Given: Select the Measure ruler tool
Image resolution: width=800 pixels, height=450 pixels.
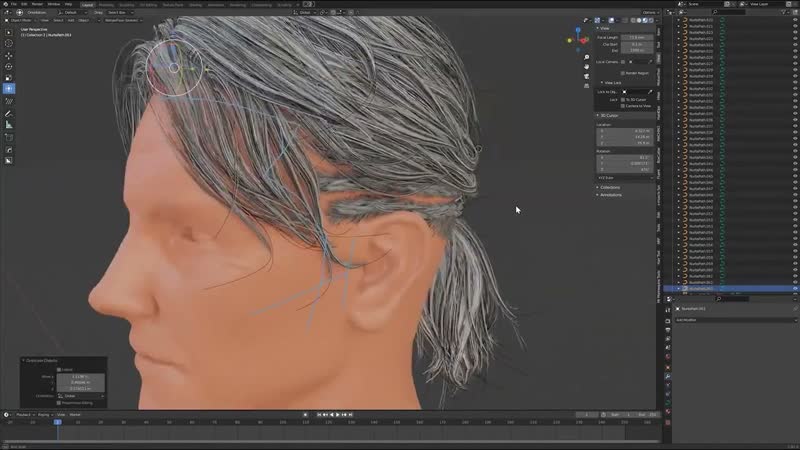Looking at the screenshot, I should pyautogui.click(x=9, y=125).
